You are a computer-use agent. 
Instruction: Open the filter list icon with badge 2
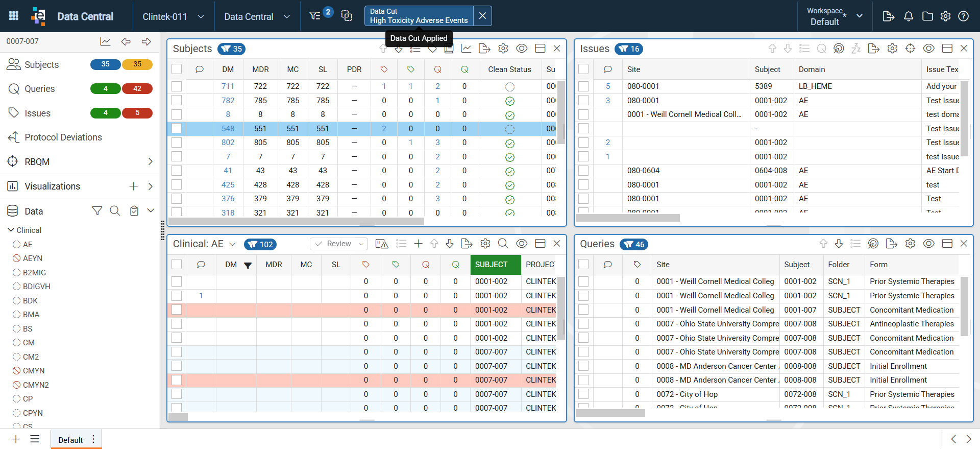[x=315, y=16]
